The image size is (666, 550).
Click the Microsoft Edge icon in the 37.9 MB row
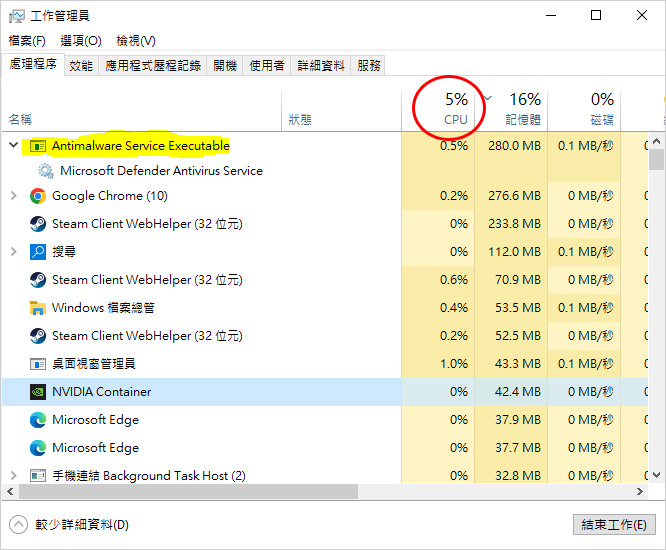pos(38,420)
